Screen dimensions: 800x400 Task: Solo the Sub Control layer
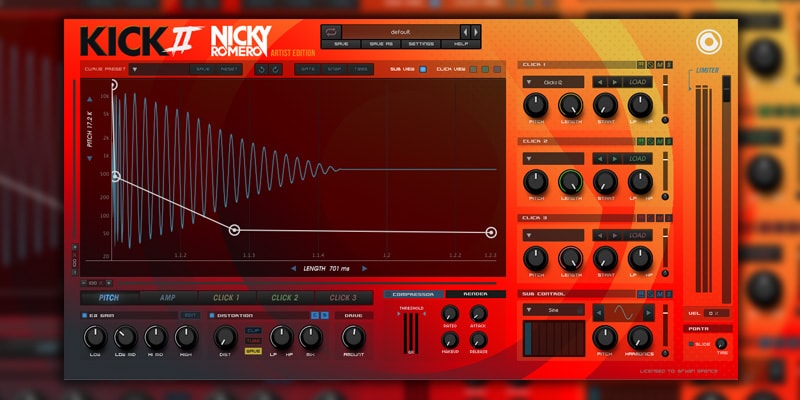pos(669,294)
